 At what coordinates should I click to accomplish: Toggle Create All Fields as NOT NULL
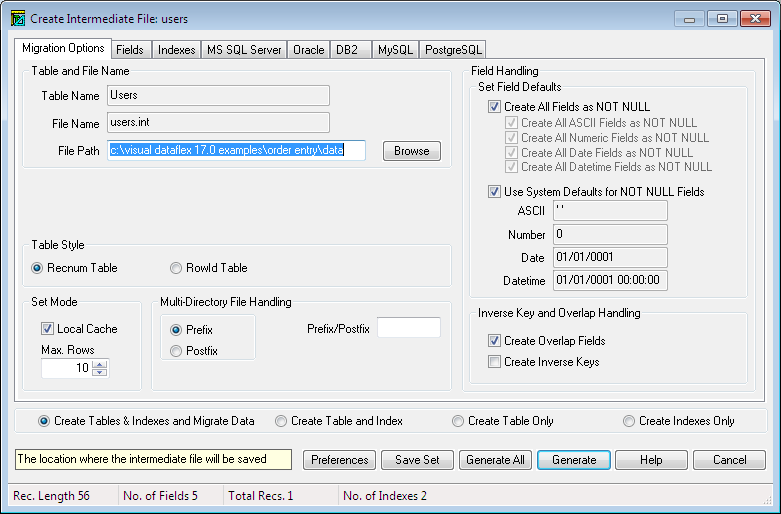tap(494, 107)
